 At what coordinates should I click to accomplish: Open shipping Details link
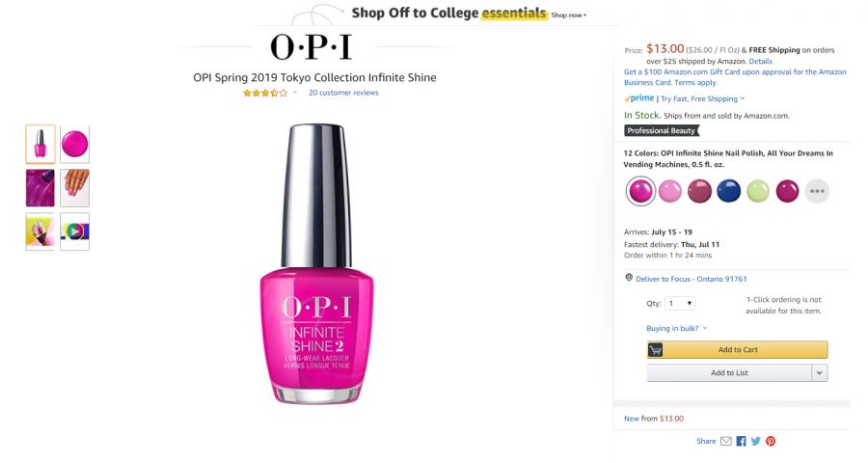760,62
